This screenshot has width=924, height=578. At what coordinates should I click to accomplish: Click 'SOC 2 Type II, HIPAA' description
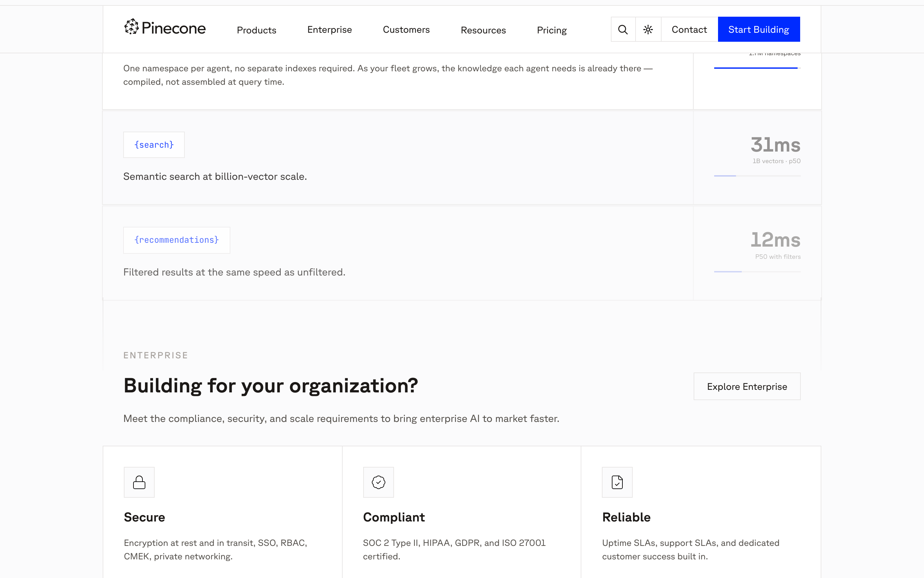coord(454,549)
